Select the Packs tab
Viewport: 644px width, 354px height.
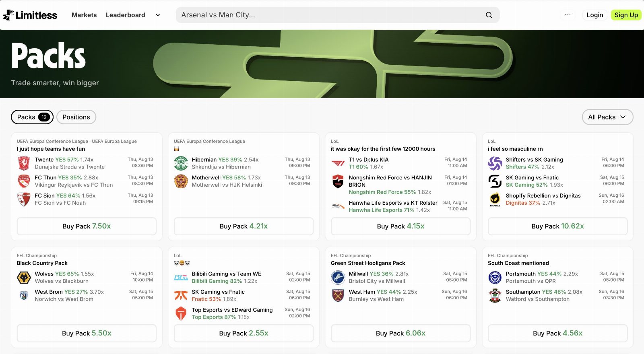(x=32, y=117)
